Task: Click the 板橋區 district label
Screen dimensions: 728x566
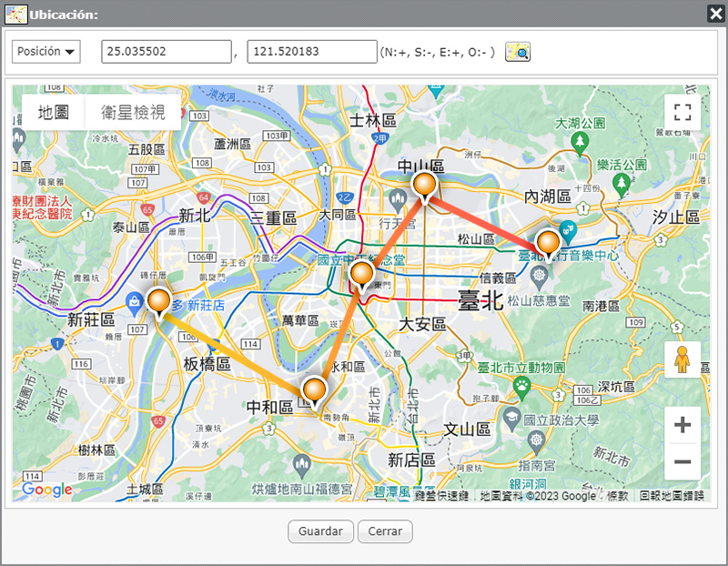Action: [x=207, y=364]
